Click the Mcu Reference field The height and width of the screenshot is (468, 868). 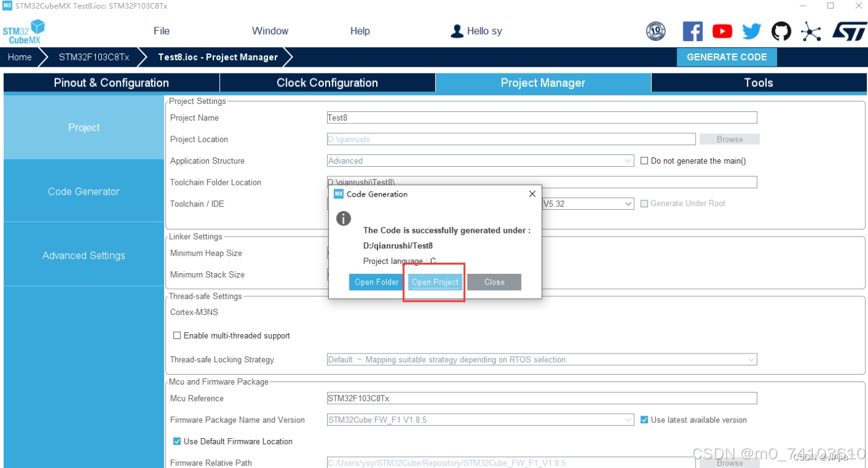point(542,398)
